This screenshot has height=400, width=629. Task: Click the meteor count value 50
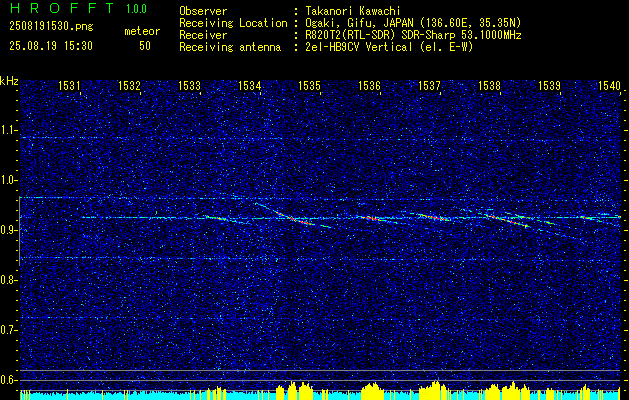click(x=145, y=46)
